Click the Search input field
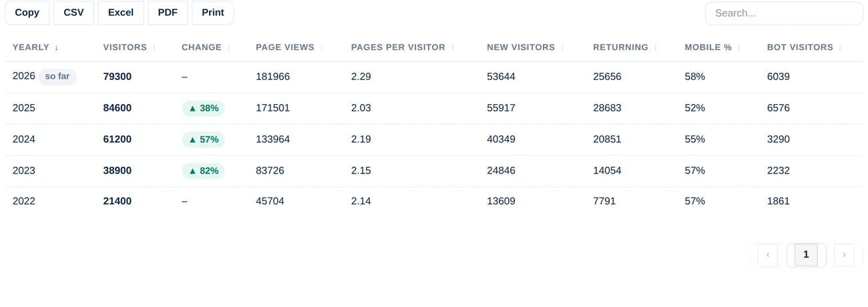The width and height of the screenshot is (868, 307). [784, 13]
